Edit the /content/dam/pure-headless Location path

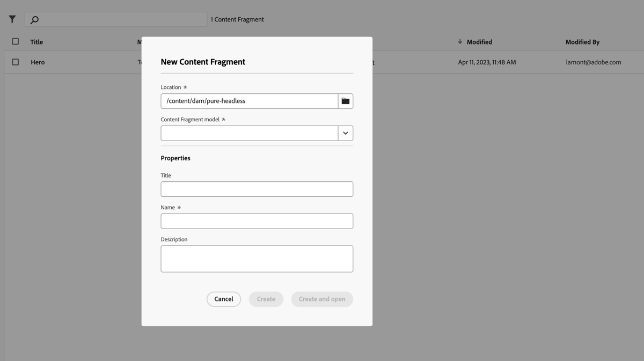coord(248,100)
